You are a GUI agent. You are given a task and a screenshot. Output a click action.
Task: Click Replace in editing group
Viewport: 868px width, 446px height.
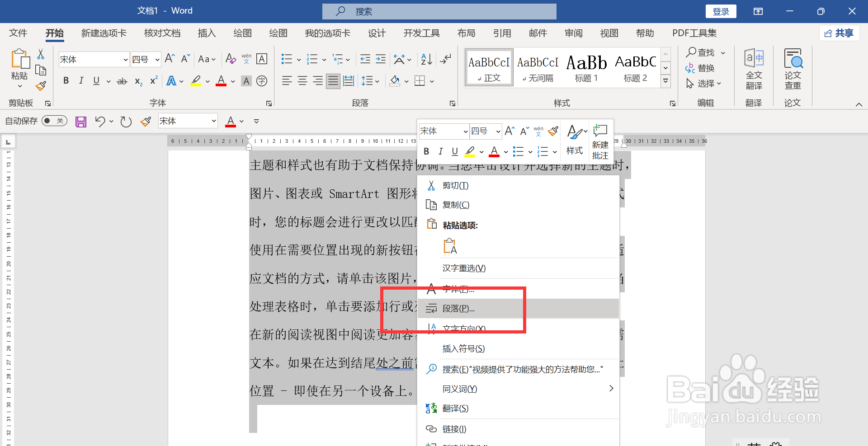pos(700,68)
